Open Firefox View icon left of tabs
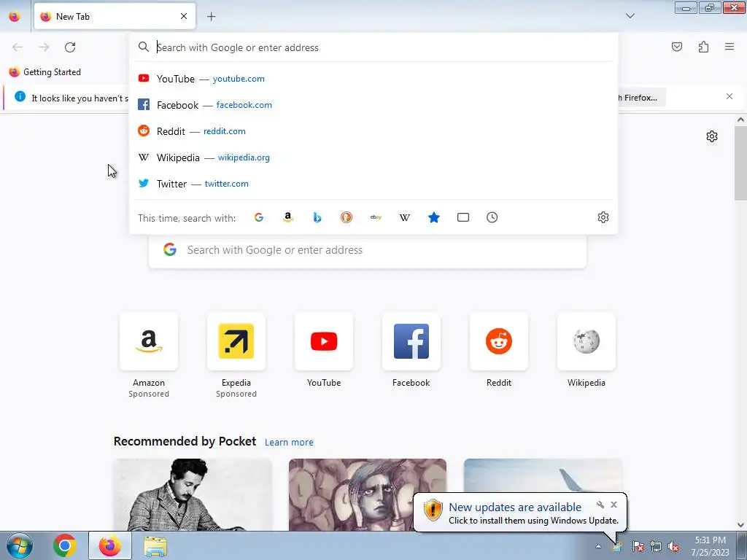Image resolution: width=747 pixels, height=560 pixels. click(x=15, y=16)
